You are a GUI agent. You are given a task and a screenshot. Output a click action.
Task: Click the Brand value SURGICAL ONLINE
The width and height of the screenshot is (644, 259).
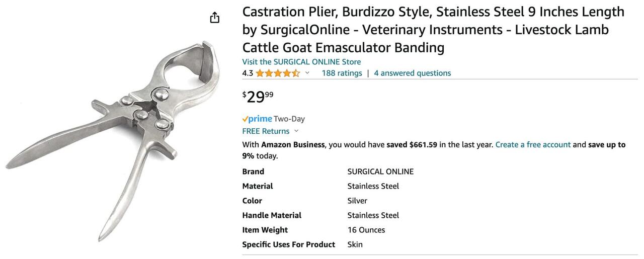coord(380,171)
